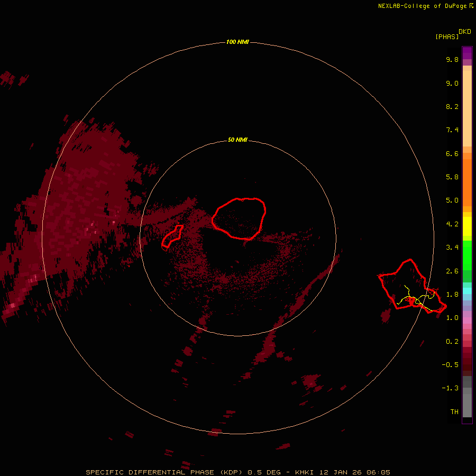Click the 100 NMI range ring label
The image size is (476, 476).
tap(237, 42)
